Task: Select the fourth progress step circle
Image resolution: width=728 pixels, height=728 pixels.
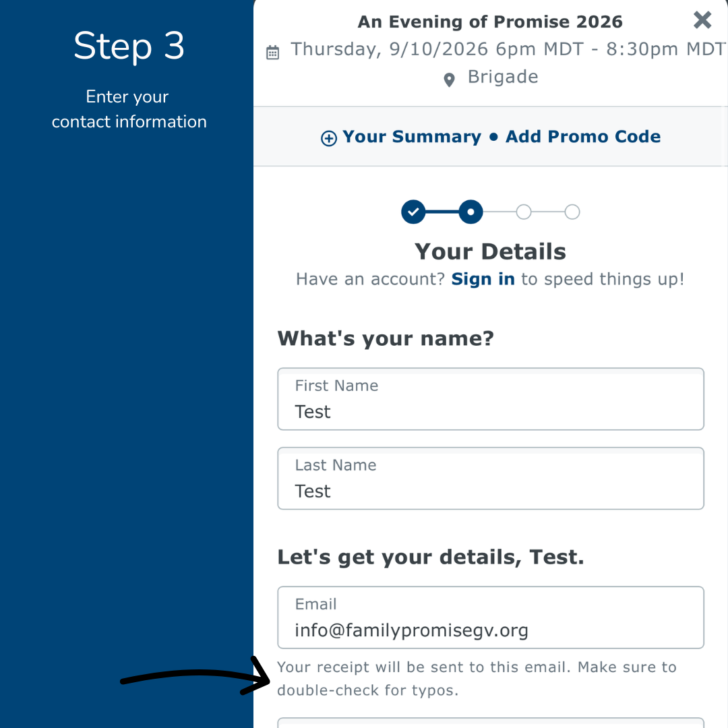Action: pos(572,212)
